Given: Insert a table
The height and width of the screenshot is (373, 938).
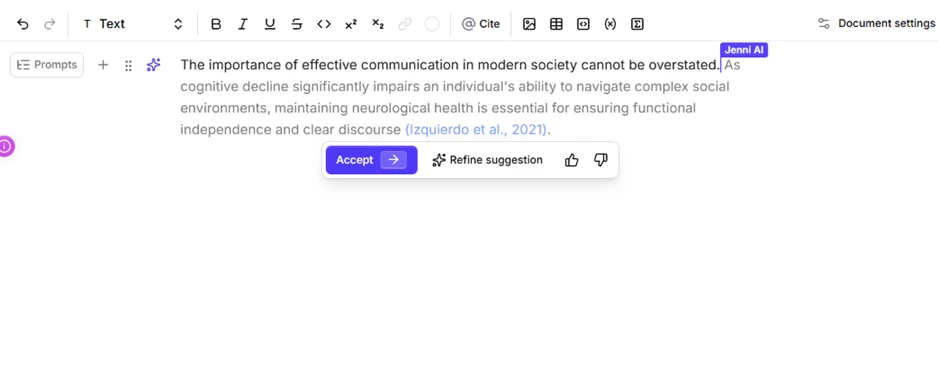Looking at the screenshot, I should tap(556, 24).
